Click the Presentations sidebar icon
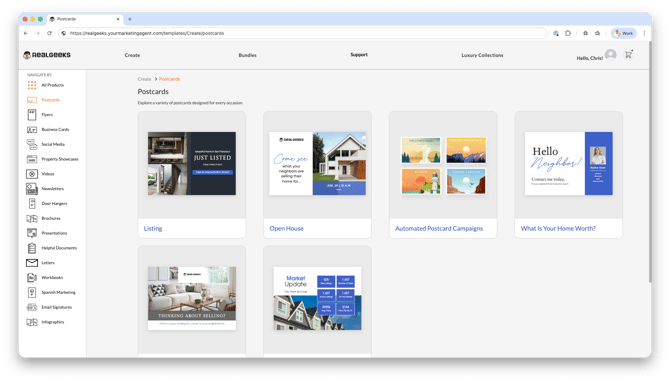The height and width of the screenshot is (382, 670). click(32, 233)
